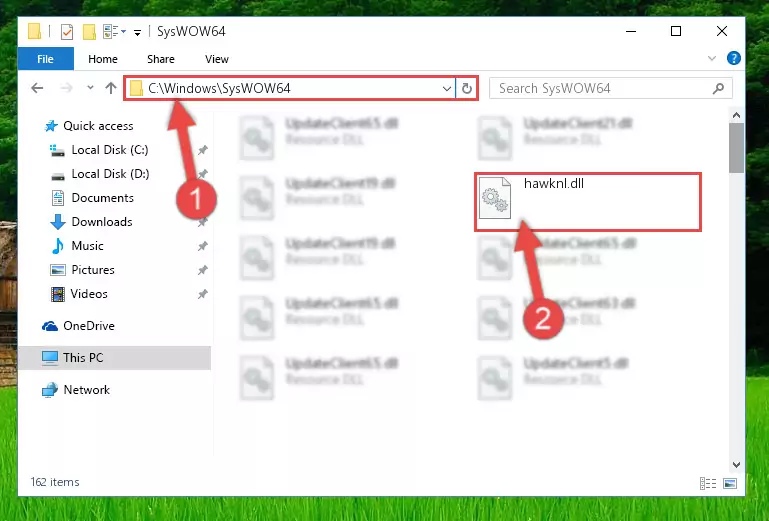Image resolution: width=769 pixels, height=521 pixels.
Task: Click the Downloads blue arrow icon
Action: 58,222
